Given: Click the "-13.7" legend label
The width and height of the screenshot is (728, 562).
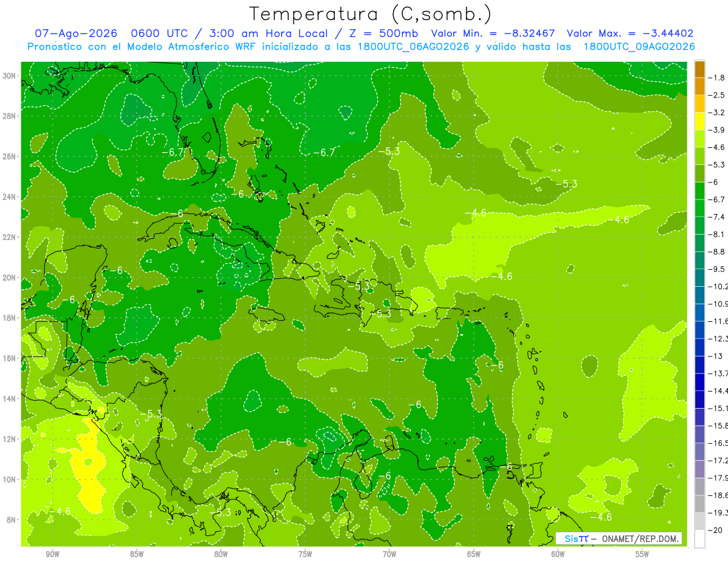Looking at the screenshot, I should click(719, 373).
